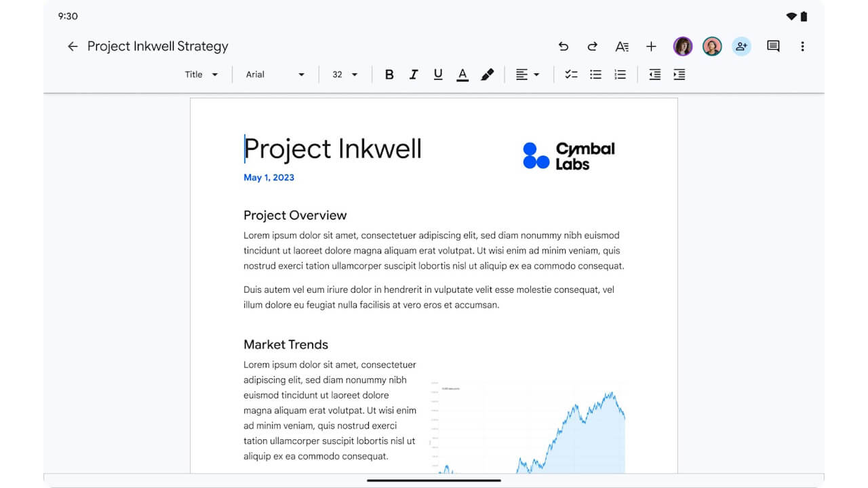Viewport: 868px width, 488px height.
Task: Open the font size 32 dropdown
Action: pos(345,75)
